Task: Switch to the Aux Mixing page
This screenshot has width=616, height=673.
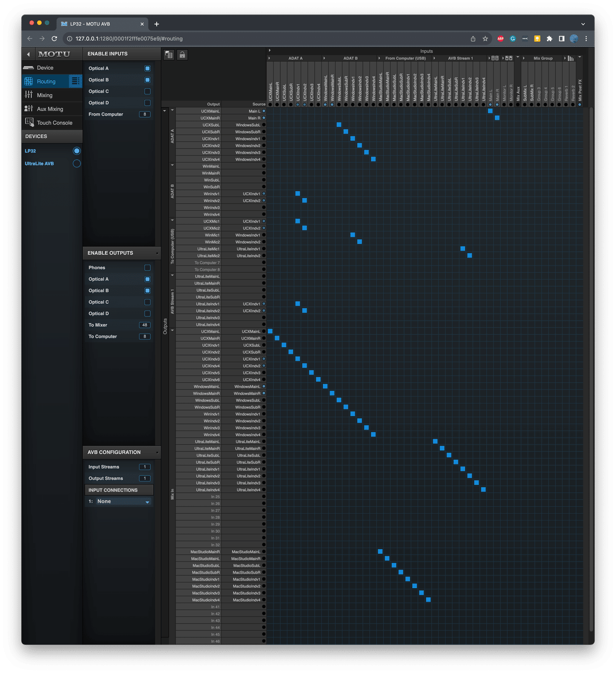Action: 52,109
